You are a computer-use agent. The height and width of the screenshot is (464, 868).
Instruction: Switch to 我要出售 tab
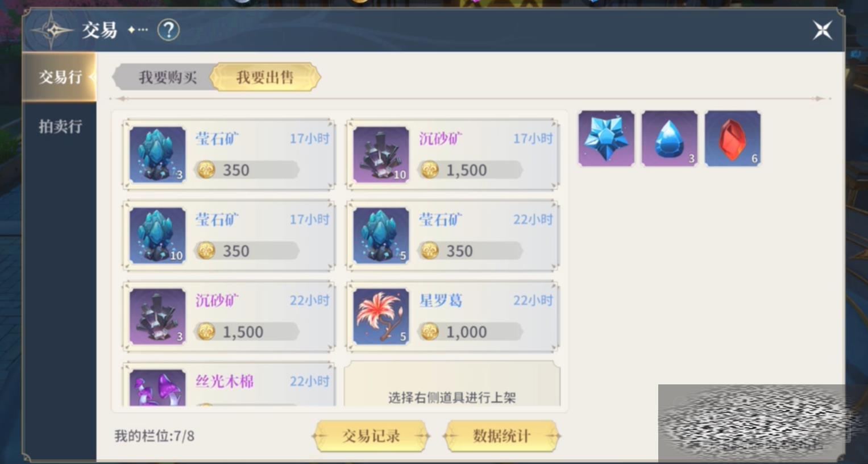(265, 77)
